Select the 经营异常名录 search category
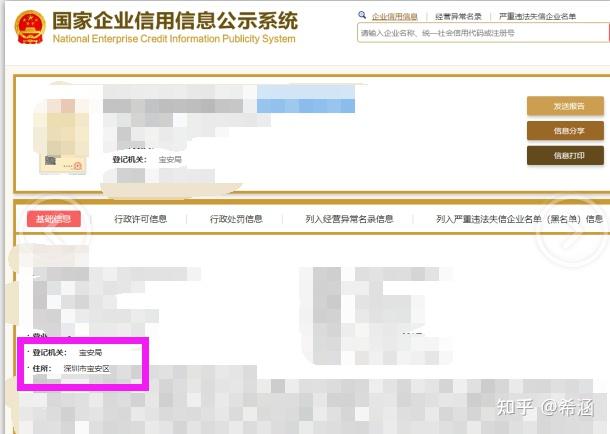610x434 pixels. click(x=458, y=17)
